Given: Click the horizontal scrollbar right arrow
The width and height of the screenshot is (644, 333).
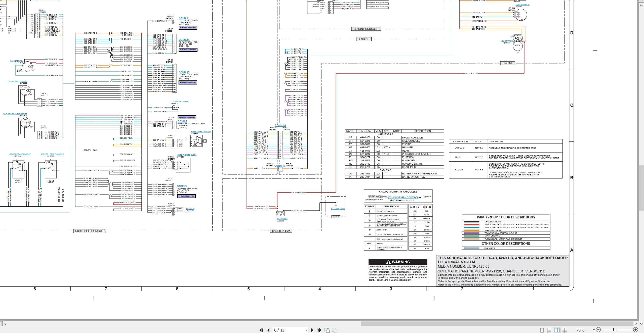Looking at the screenshot, I should (636, 324).
